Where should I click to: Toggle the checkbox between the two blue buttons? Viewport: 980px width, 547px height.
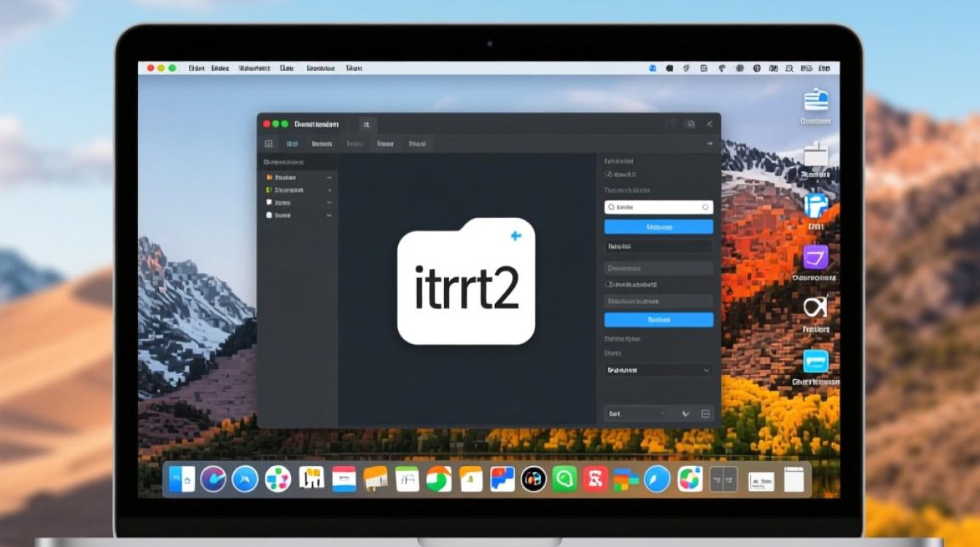[x=610, y=284]
